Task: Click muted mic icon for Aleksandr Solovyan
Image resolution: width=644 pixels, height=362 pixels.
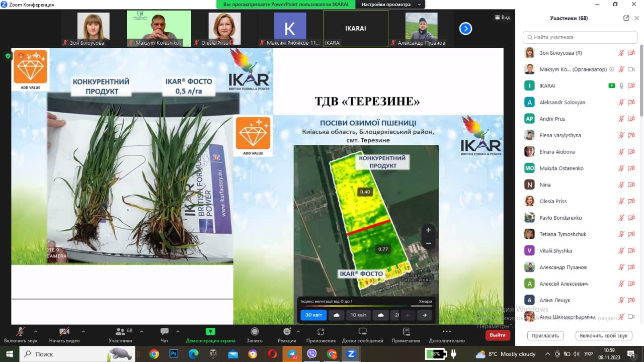Action: click(621, 103)
